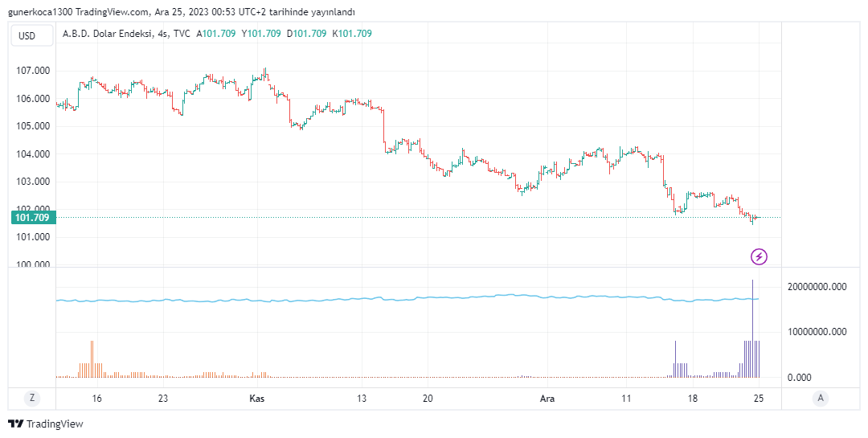This screenshot has height=438, width=868.
Task: Click the 107.000 price level label
Action: (33, 71)
